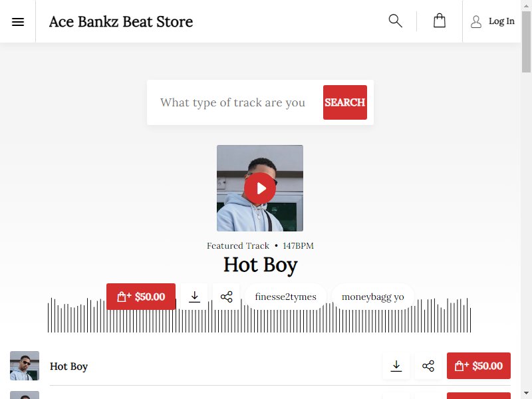Open the hamburger menu
Screen dimensions: 532x399
[18, 22]
